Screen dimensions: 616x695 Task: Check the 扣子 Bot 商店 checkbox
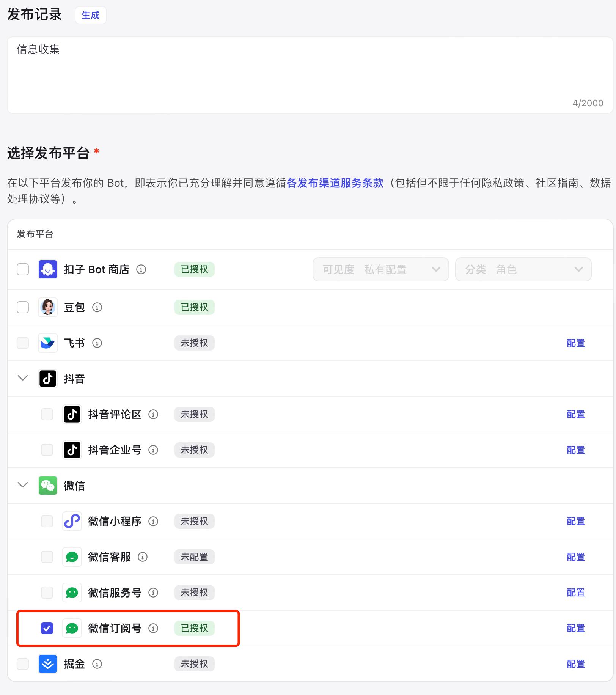pos(23,269)
